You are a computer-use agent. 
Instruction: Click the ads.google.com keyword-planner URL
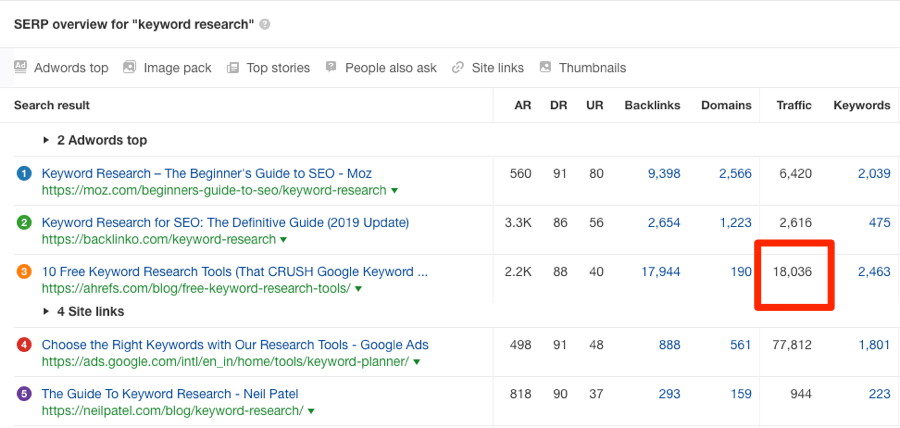pos(226,363)
